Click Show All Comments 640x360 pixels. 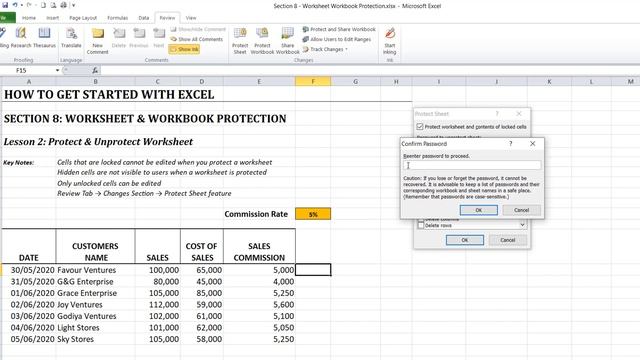(x=197, y=39)
